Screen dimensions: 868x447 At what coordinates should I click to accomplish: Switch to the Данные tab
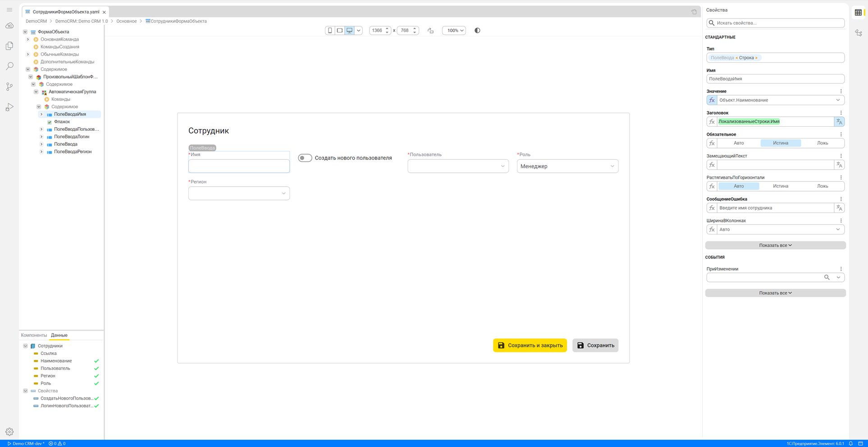click(59, 335)
